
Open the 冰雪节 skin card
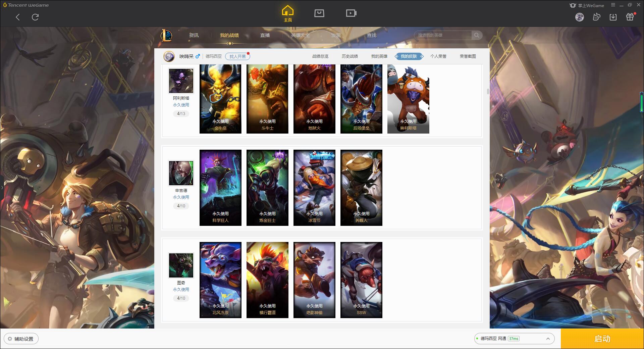pyautogui.click(x=314, y=188)
